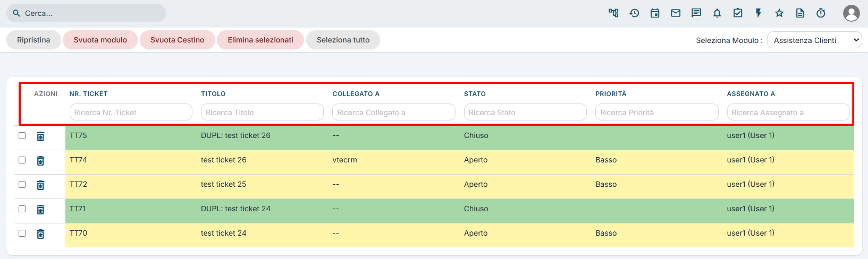Viewport: 868px width, 259px height.
Task: Click the Elimina selezionati button
Action: 260,40
